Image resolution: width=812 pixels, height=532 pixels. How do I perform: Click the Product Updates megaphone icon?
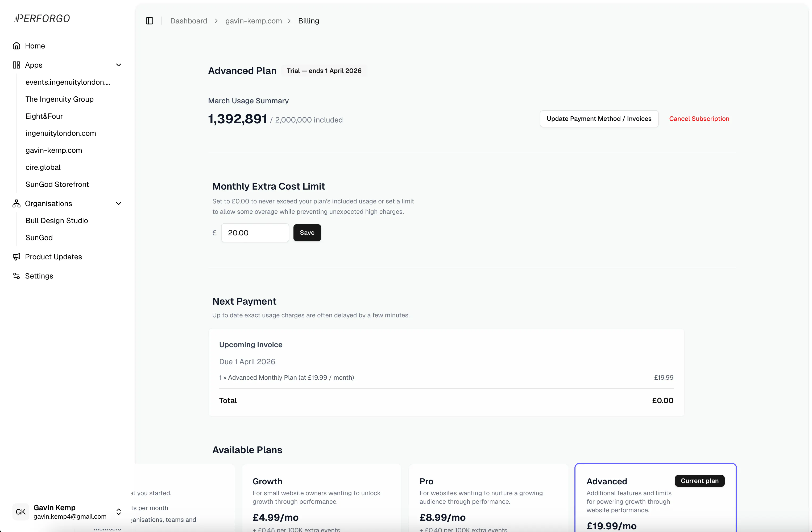pos(16,257)
